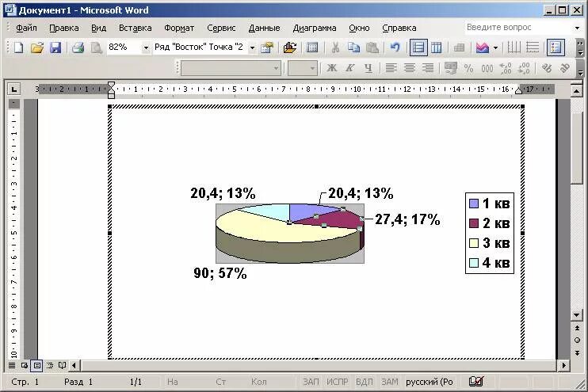This screenshot has width=588, height=392.
Task: Switch to Normal view button
Action: 12,365
